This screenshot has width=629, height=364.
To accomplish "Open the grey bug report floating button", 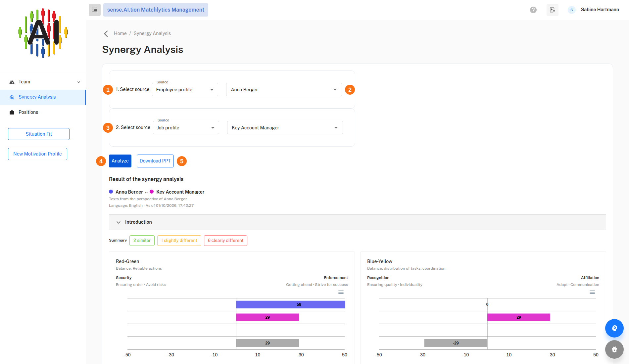I will click(x=614, y=349).
